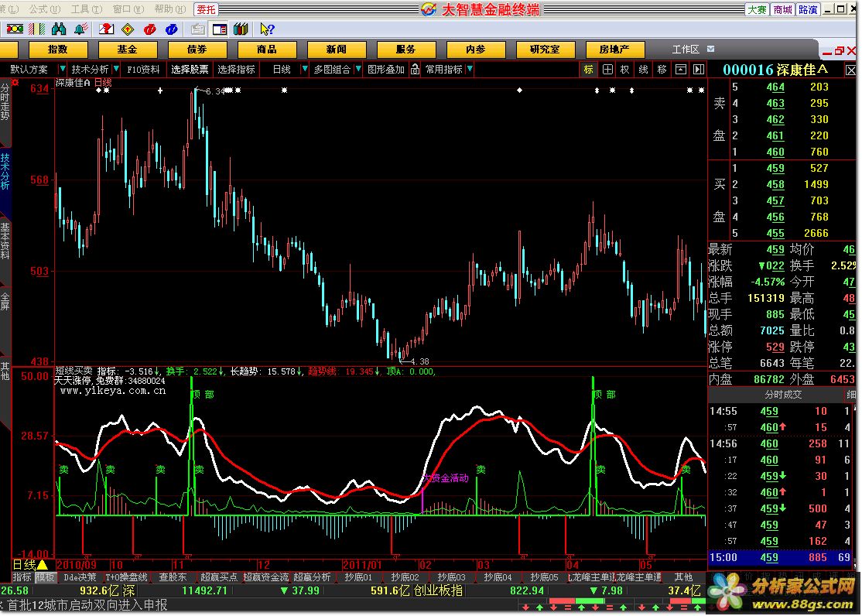Image resolution: width=862 pixels, height=616 pixels.
Task: Click the red settings gear above chart
Action: [15, 83]
